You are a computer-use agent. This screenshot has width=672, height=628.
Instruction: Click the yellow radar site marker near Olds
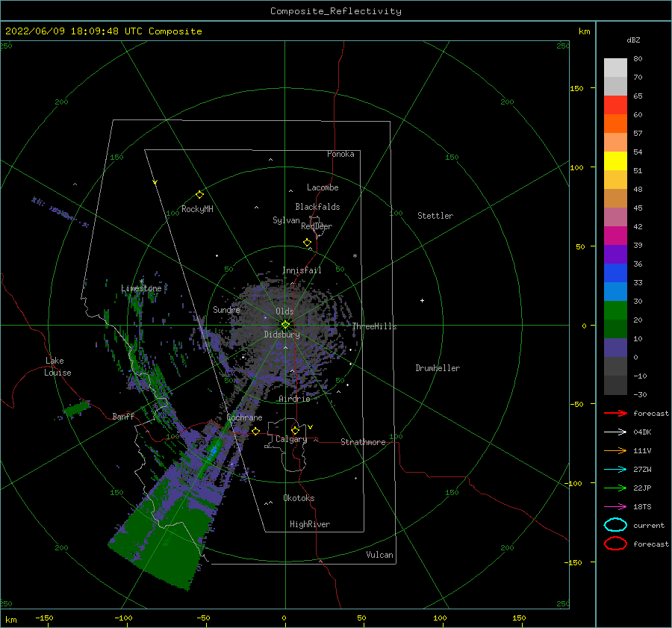click(x=285, y=325)
